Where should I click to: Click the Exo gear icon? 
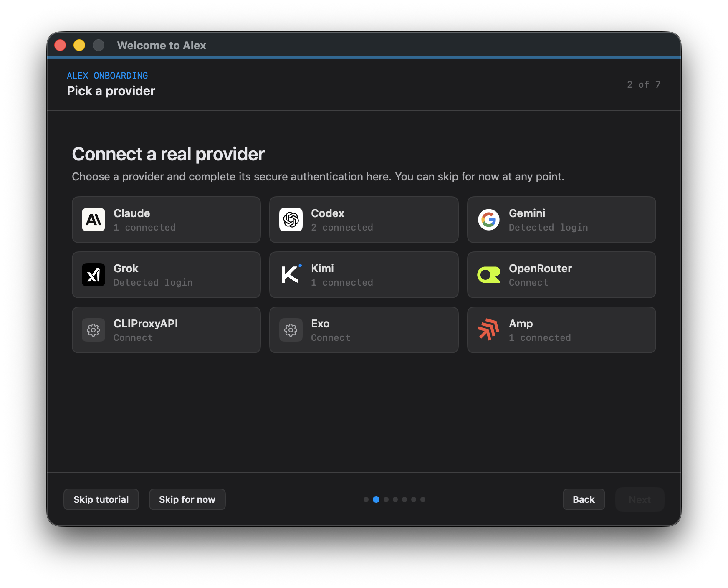(x=291, y=330)
